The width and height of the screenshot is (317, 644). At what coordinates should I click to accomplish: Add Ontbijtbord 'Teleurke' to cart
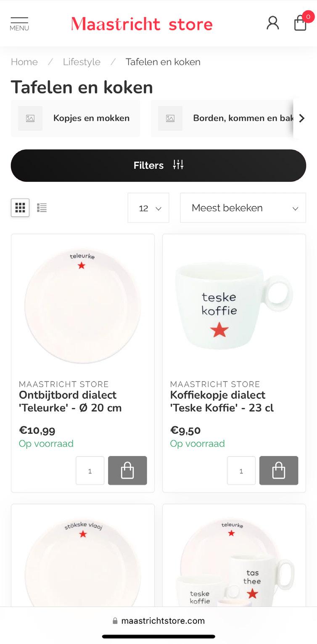coord(127,470)
